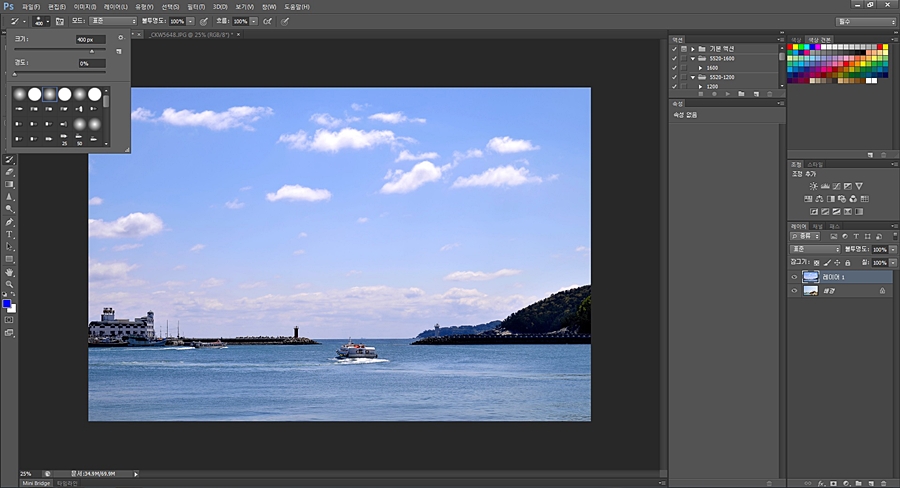Open brush preset picker gear menu
This screenshot has height=488, width=900.
[x=121, y=38]
